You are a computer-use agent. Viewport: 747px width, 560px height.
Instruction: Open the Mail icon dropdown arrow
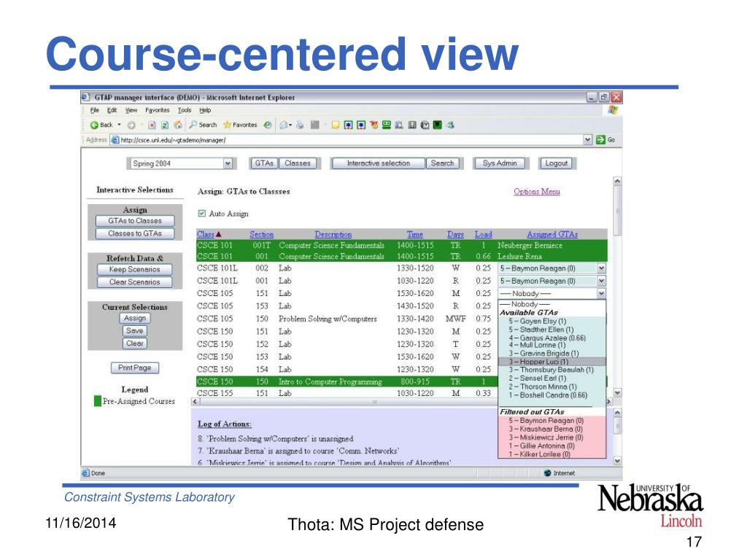tap(290, 125)
